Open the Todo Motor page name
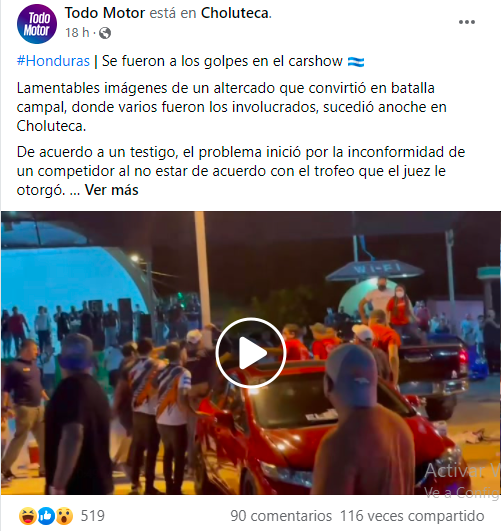 click(105, 13)
